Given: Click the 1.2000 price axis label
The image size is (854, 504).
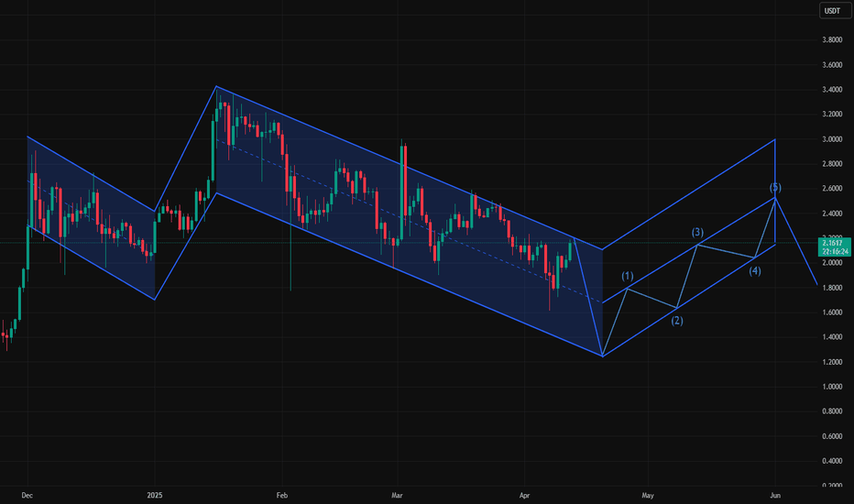Looking at the screenshot, I should click(832, 362).
